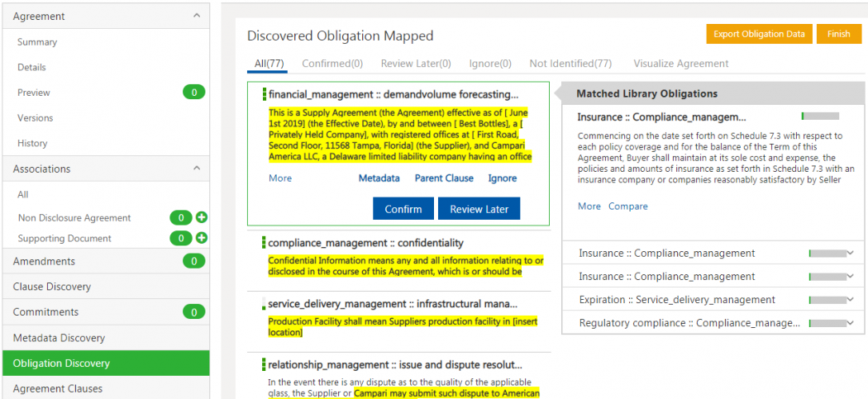Click match score bar of top Insurance obligation
Image resolution: width=868 pixels, height=399 pixels.
tap(820, 116)
